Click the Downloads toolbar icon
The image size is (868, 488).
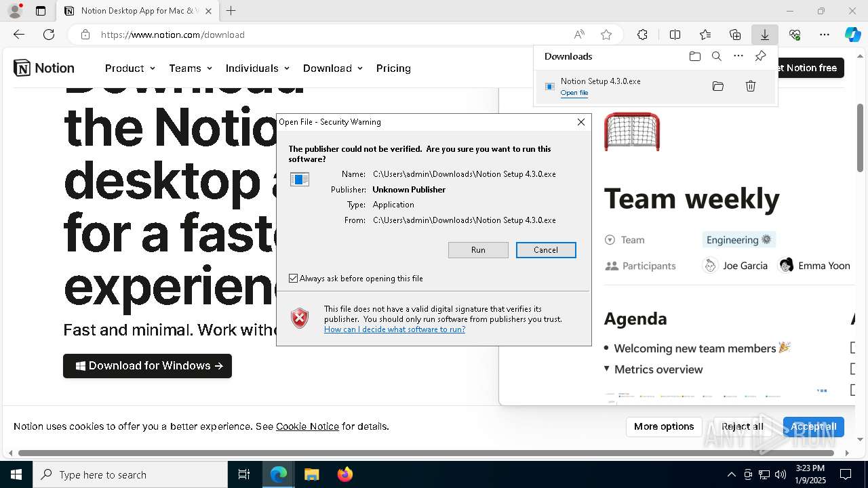[x=765, y=35]
